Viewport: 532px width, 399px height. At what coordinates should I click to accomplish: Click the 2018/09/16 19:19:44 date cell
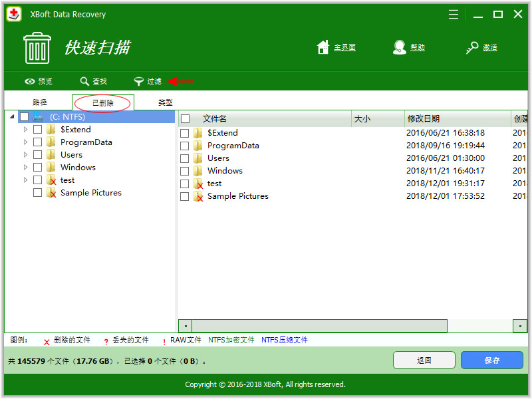(x=445, y=146)
